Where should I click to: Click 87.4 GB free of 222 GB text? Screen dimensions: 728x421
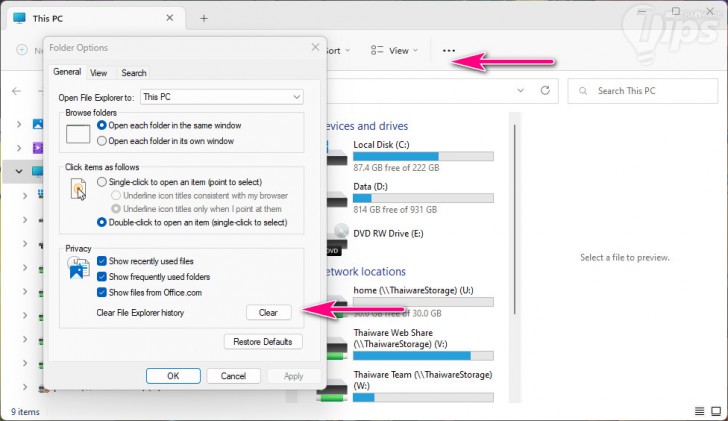click(x=396, y=168)
